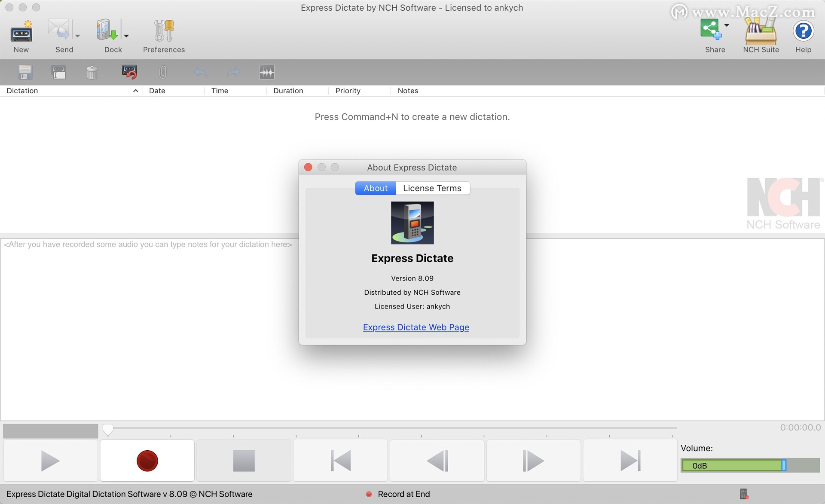Click the undo arrow icon
Image resolution: width=825 pixels, height=504 pixels.
[200, 72]
